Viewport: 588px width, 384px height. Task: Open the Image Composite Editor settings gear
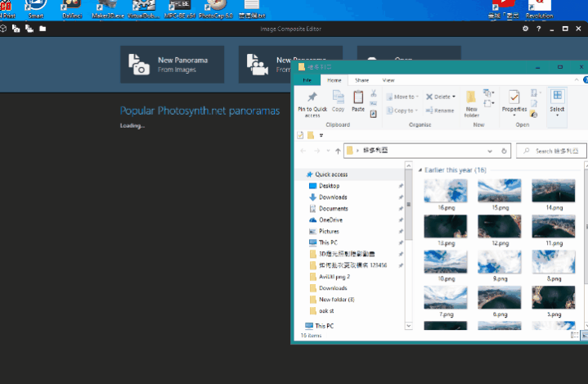coord(525,29)
